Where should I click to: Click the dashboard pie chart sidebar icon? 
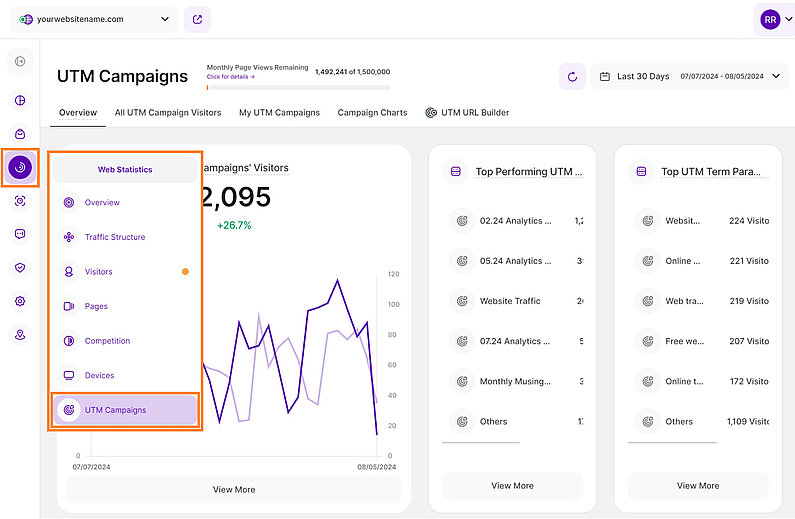[x=20, y=100]
